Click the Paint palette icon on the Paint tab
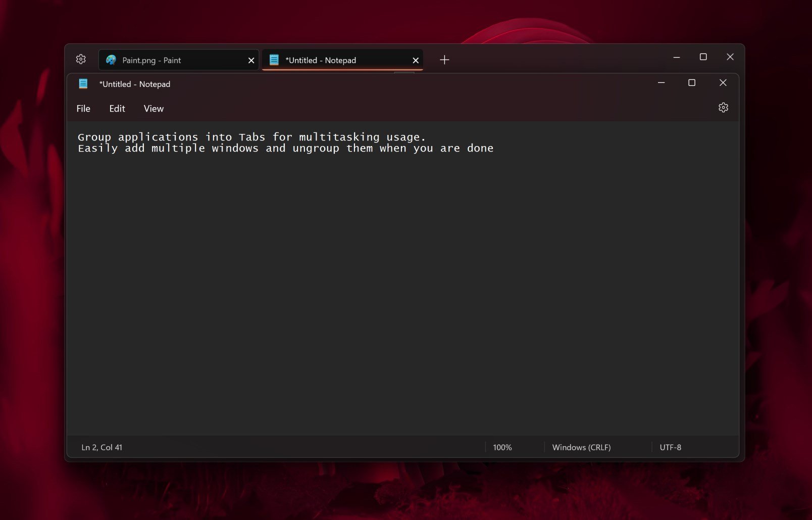 (x=112, y=60)
